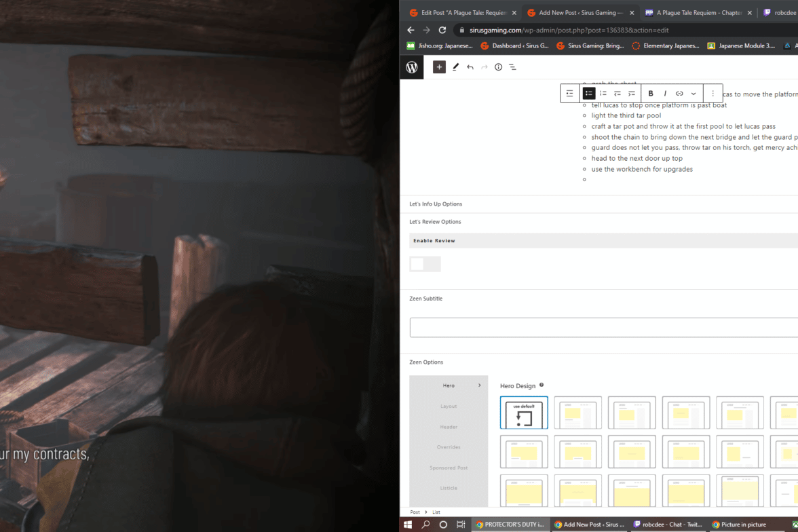
Task: Close the 'Add New Post' browser tab
Action: pyautogui.click(x=632, y=13)
